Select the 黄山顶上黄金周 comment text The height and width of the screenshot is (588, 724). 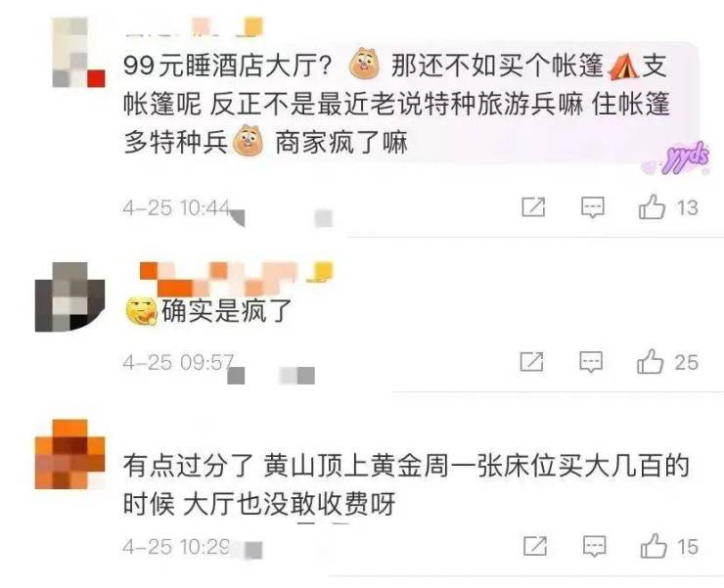tap(406, 484)
